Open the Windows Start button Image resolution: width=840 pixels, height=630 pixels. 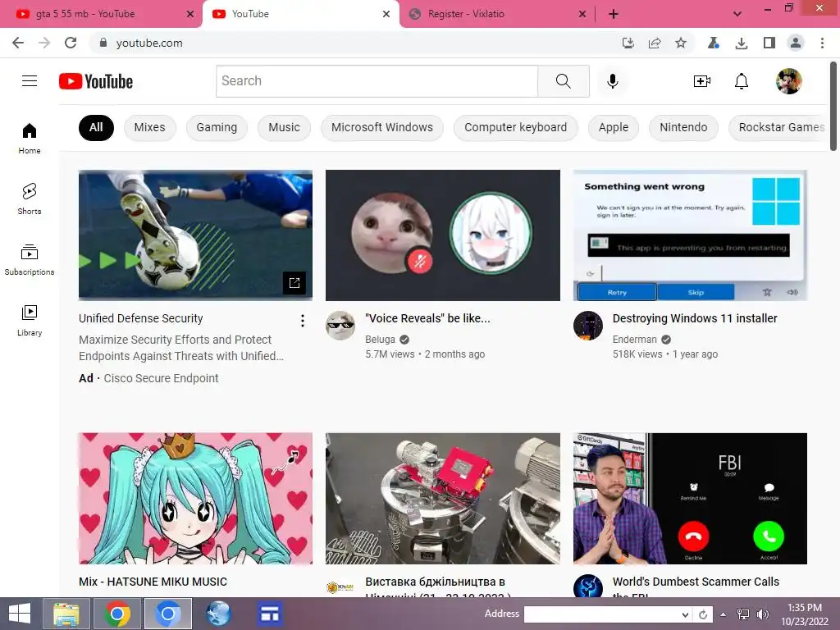[x=20, y=614]
